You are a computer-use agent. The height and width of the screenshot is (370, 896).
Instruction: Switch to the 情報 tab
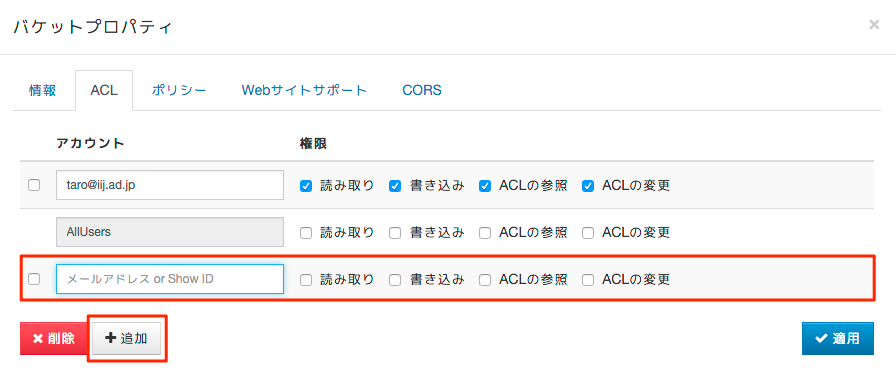pyautogui.click(x=42, y=90)
